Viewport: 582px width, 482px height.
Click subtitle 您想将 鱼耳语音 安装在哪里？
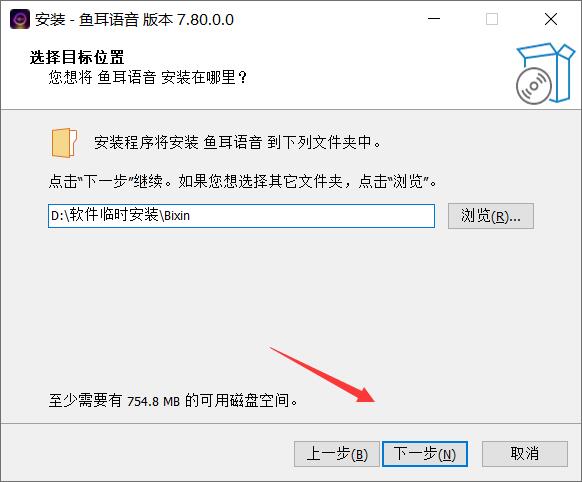tap(148, 78)
